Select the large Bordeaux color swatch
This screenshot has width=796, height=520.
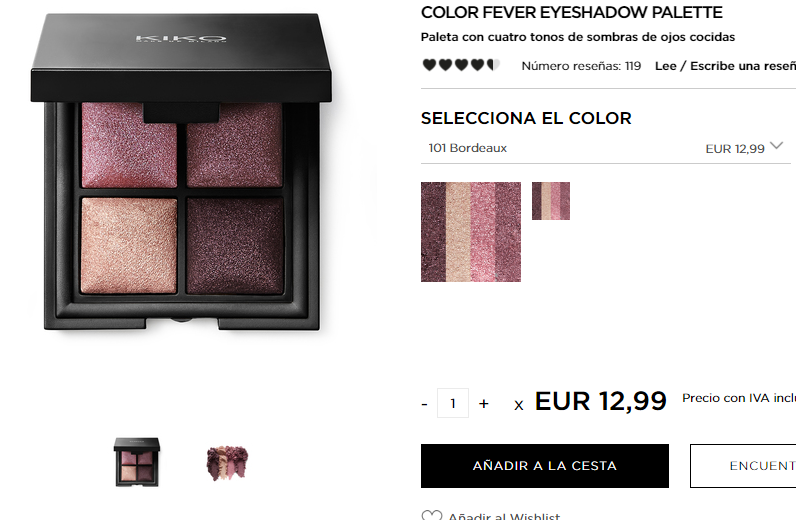click(x=471, y=232)
